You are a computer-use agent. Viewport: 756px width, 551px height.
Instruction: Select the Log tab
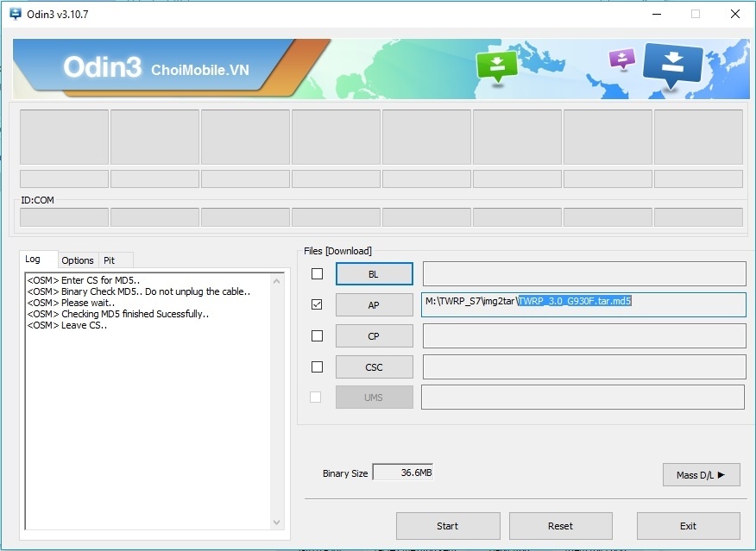33,260
